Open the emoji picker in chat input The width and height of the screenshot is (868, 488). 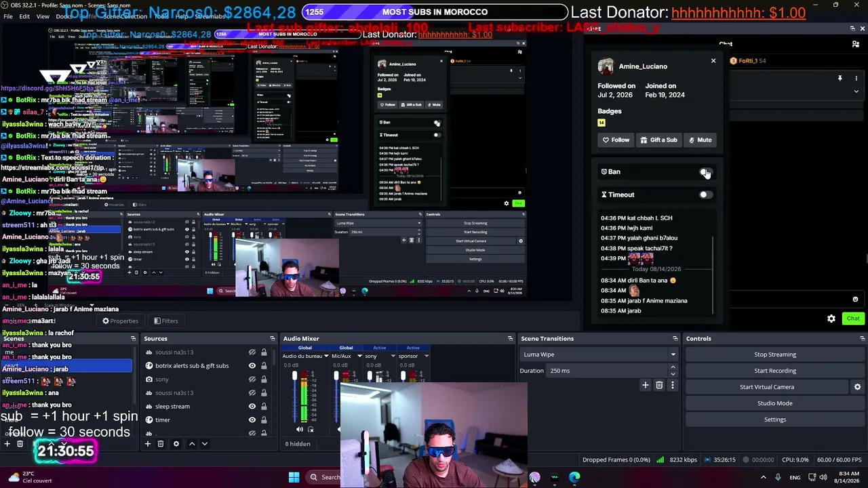tap(855, 299)
